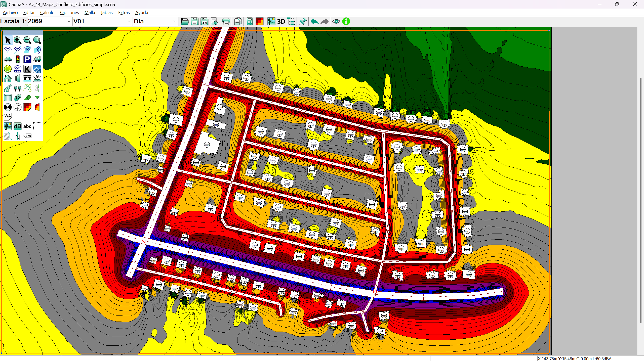Pick the cylinder tool

coord(8,98)
